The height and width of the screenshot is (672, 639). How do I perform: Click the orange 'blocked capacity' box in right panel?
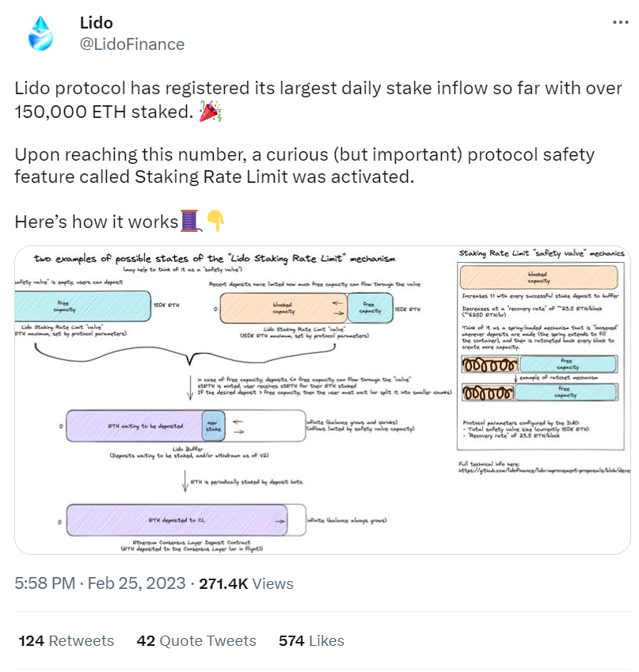coord(539,277)
